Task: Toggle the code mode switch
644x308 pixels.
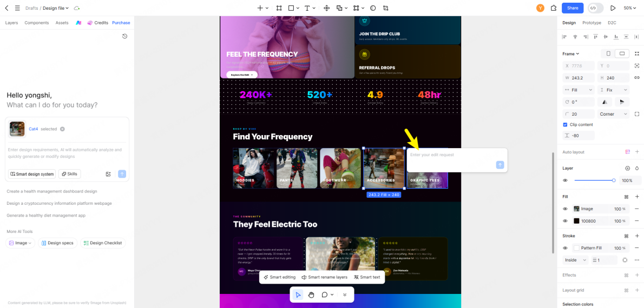Action: [x=595, y=8]
